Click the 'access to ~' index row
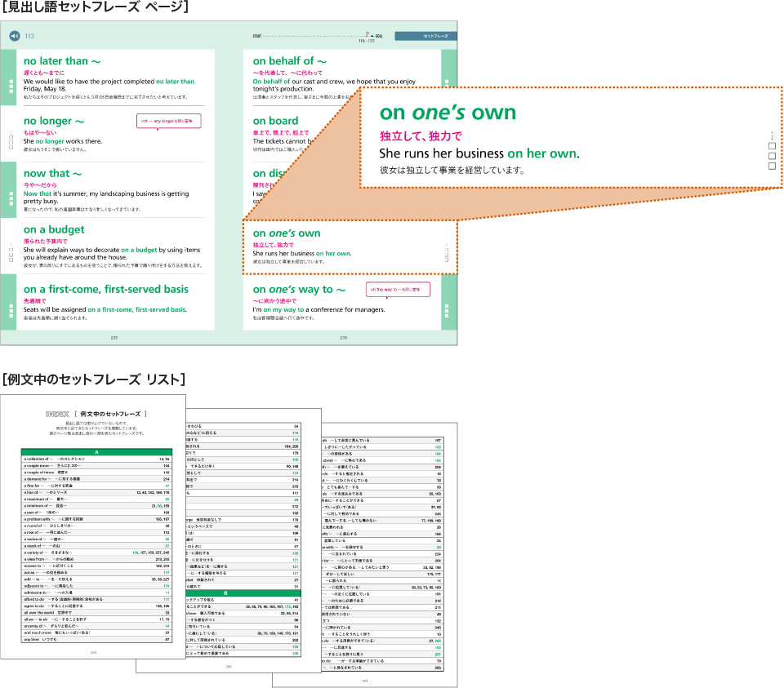The height and width of the screenshot is (688, 784). tap(96, 566)
